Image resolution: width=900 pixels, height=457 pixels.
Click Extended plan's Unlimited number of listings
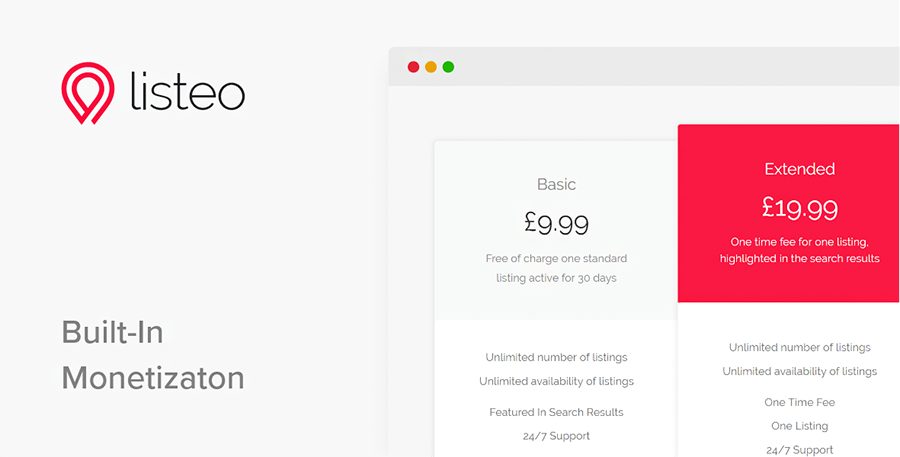(799, 347)
